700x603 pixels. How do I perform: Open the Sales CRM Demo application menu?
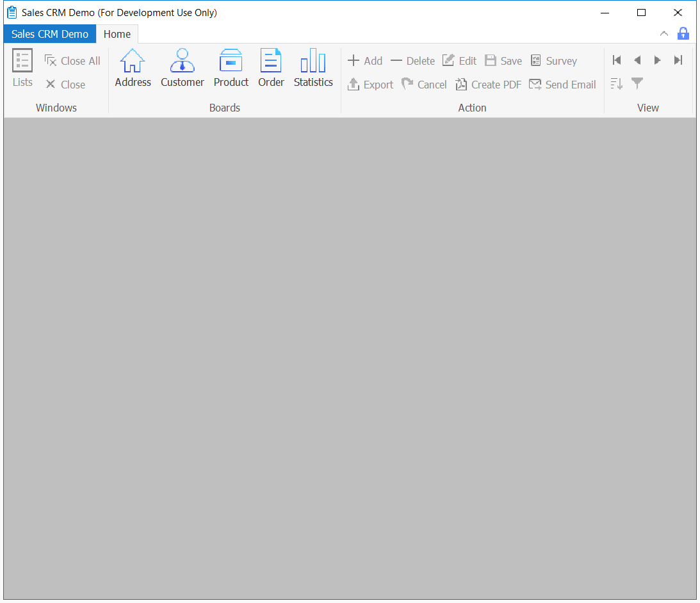pos(50,35)
